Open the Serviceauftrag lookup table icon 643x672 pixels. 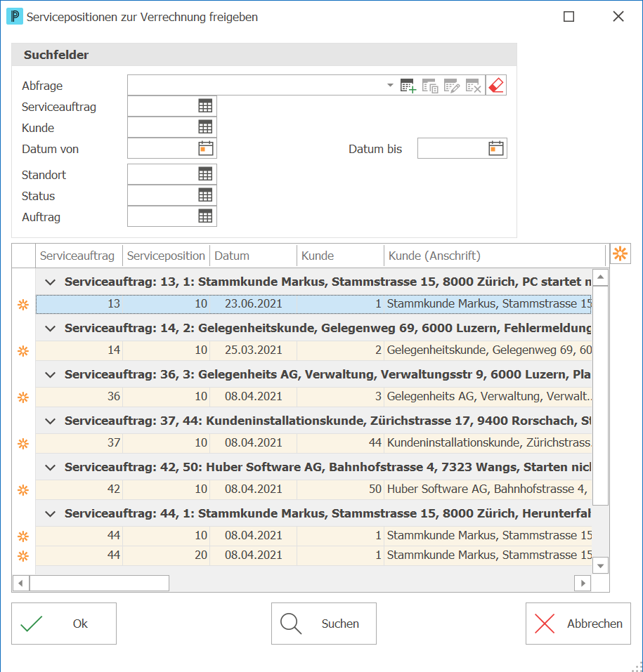(205, 106)
